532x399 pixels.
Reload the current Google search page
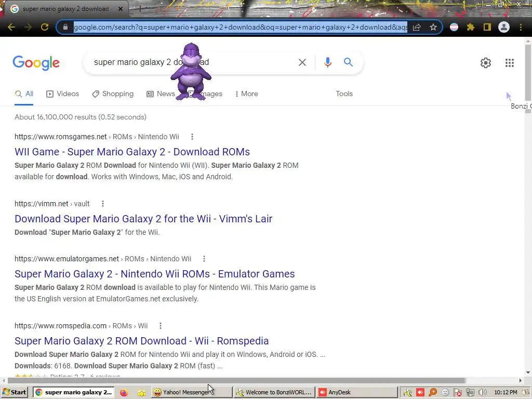pos(45,27)
